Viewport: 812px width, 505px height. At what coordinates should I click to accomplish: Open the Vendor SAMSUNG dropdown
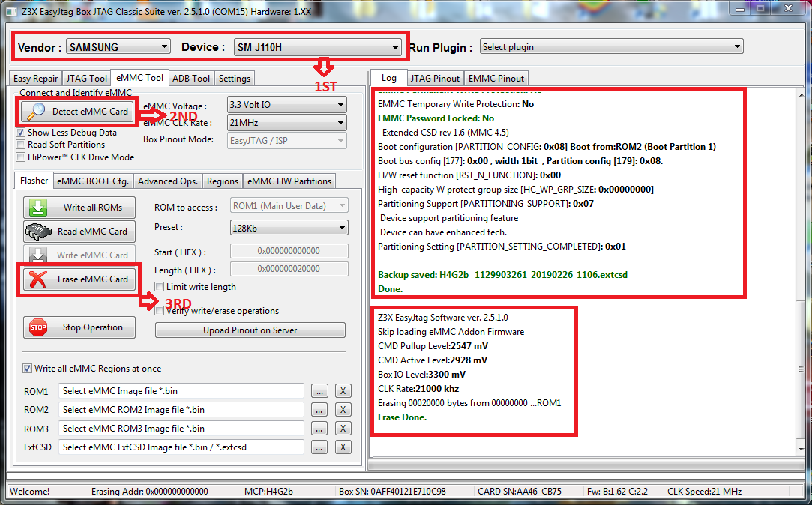(x=118, y=47)
